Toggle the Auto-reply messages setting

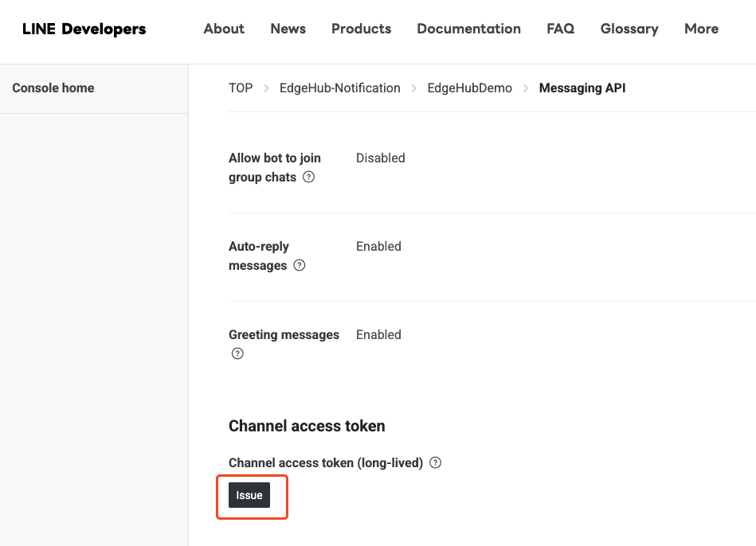pyautogui.click(x=378, y=246)
